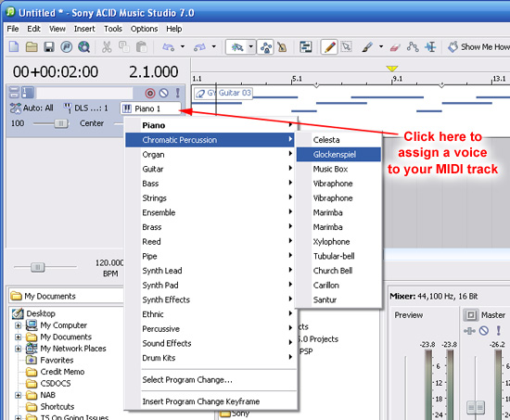510x420 pixels.
Task: Open the Redo history dropdown arrow
Action: pyautogui.click(x=213, y=47)
